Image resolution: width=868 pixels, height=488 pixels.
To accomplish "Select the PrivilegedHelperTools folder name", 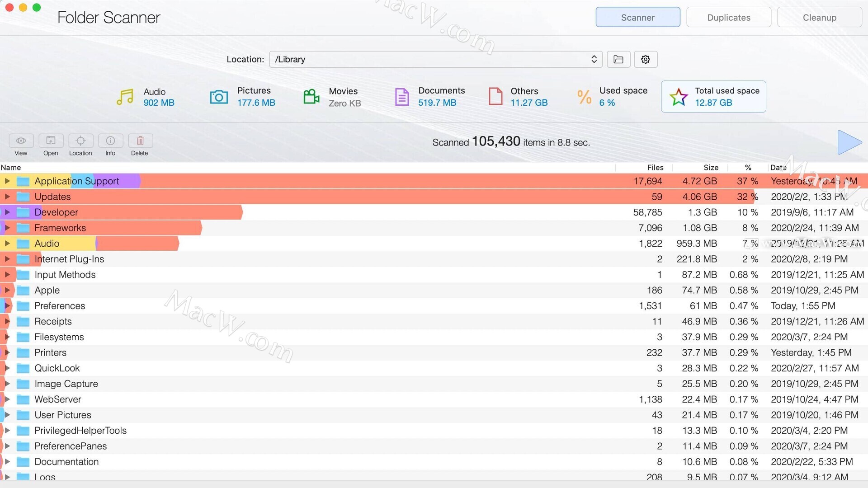I will click(x=80, y=431).
